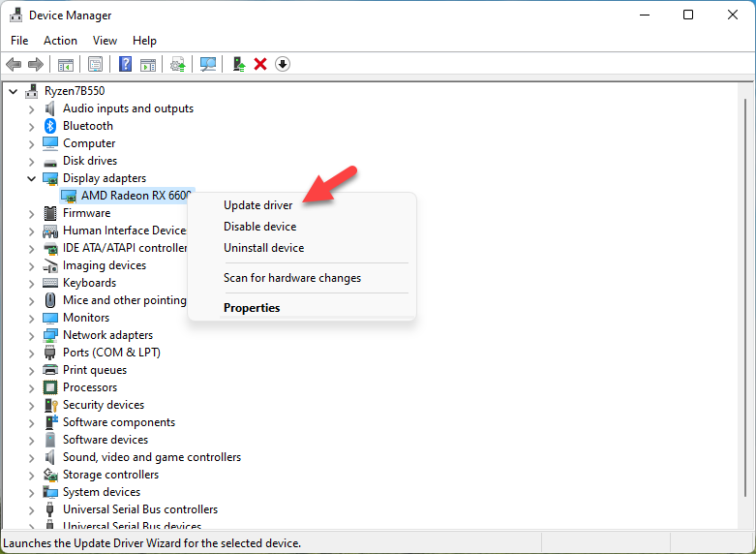Expand the Network adapters chevron
Screen dimensions: 756x554
pyautogui.click(x=31, y=335)
